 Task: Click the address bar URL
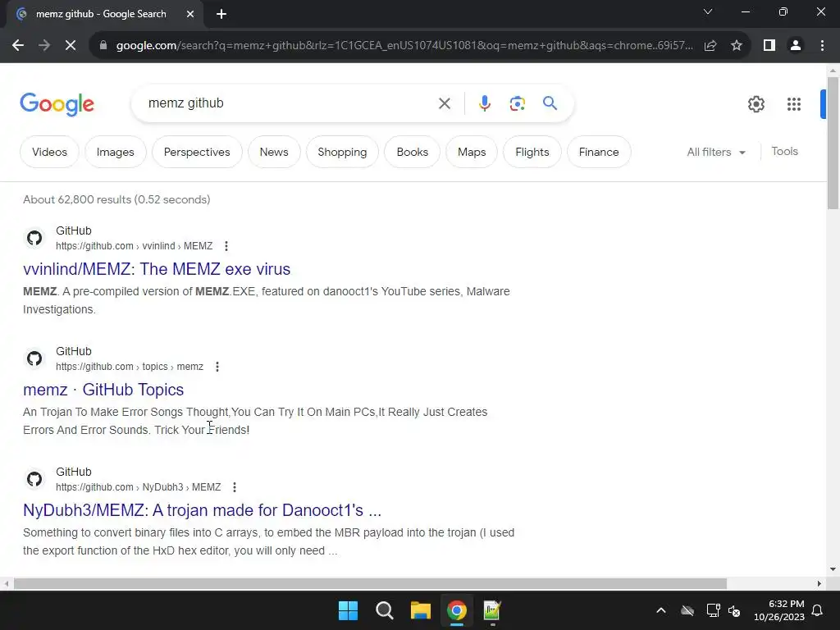coord(404,46)
